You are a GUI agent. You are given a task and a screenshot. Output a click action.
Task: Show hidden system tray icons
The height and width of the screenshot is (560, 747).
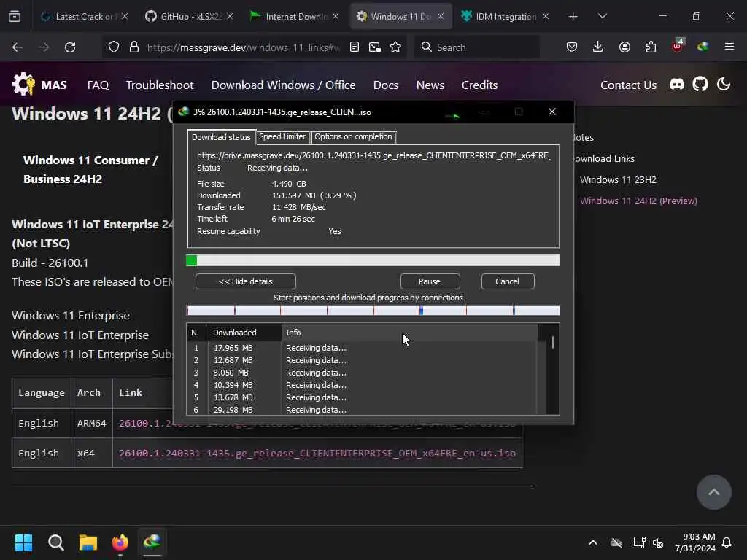point(593,542)
